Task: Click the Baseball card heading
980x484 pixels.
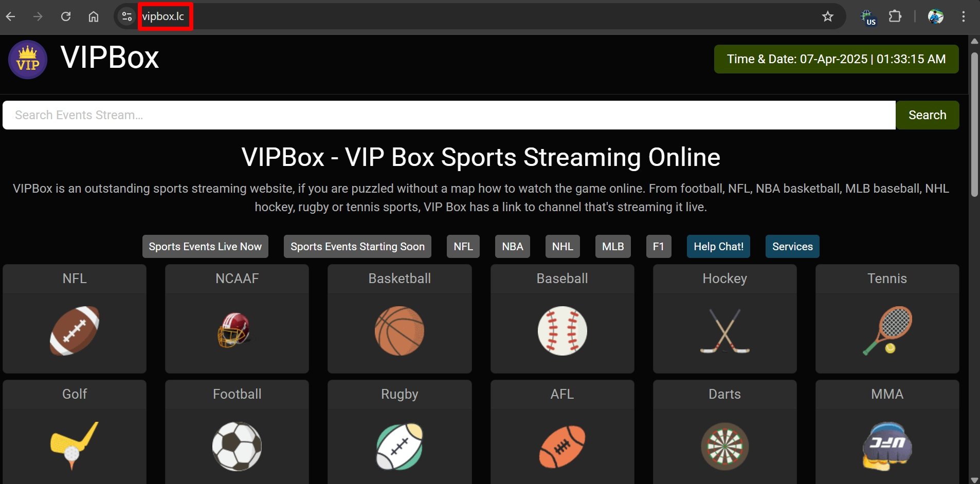Action: pos(562,278)
